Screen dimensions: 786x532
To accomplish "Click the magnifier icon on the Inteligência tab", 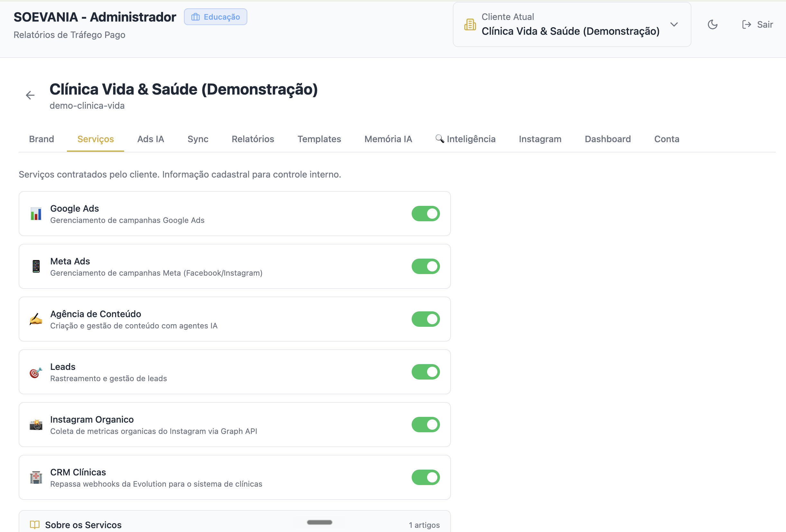I will pos(439,139).
